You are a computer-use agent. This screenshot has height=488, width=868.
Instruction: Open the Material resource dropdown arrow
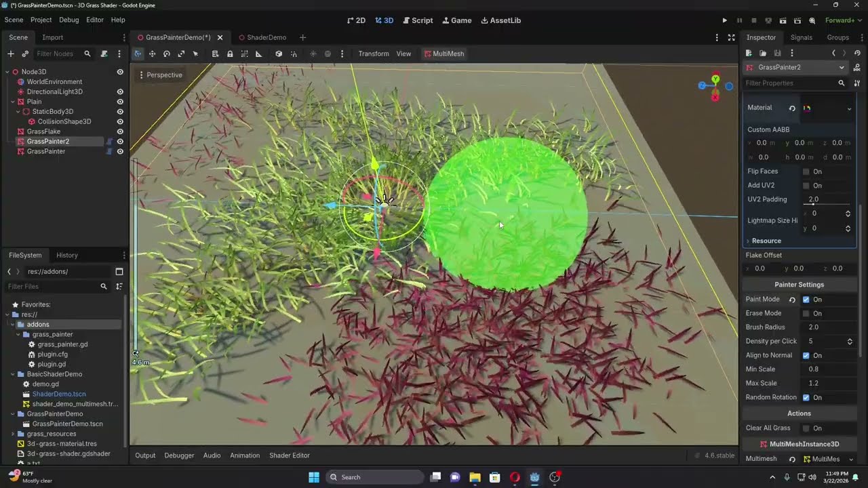click(x=849, y=108)
